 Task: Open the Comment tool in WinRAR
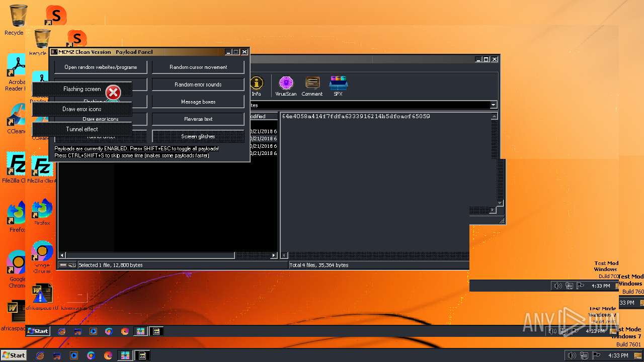tap(312, 86)
